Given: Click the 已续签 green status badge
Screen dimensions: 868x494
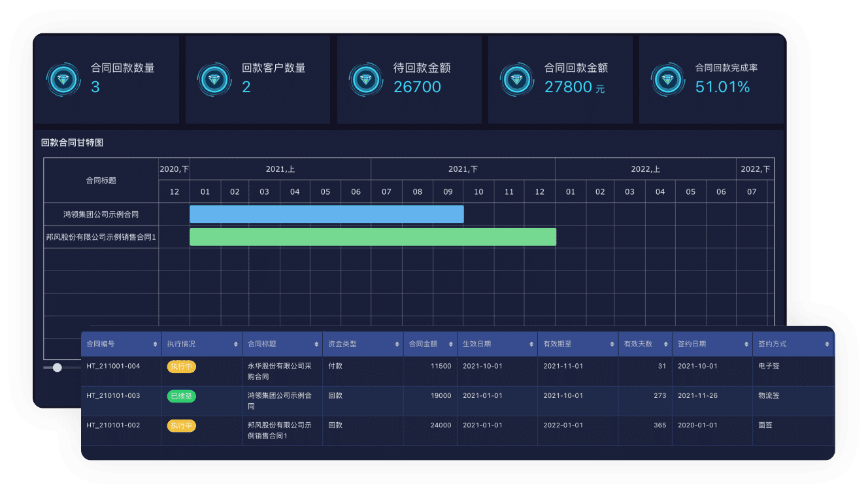Looking at the screenshot, I should pyautogui.click(x=181, y=396).
